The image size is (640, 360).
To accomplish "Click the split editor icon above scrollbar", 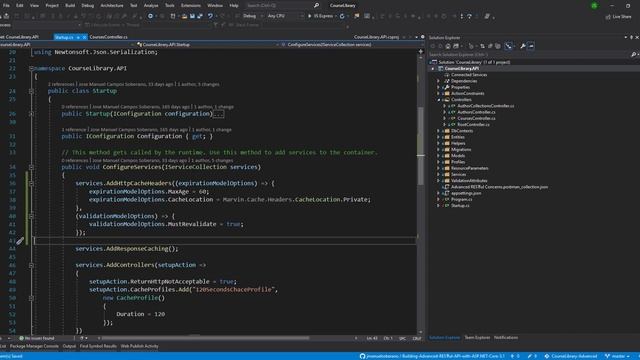I will click(x=420, y=51).
